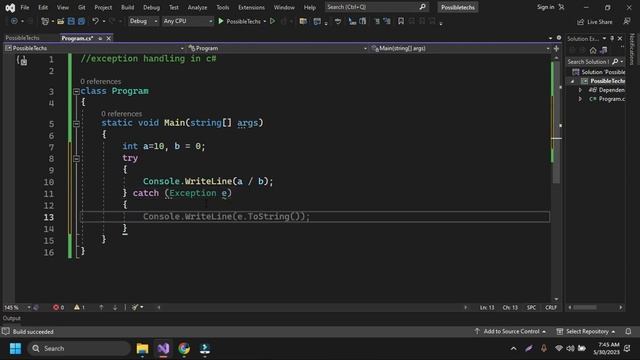640x360 pixels.
Task: Click the quick actions icon at line 1
Action: (22, 61)
